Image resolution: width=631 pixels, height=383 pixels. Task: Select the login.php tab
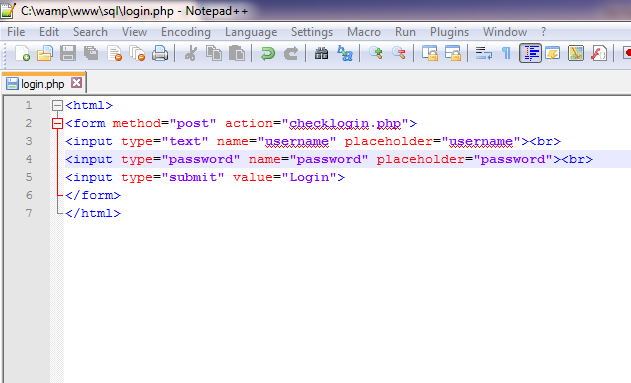tap(42, 84)
